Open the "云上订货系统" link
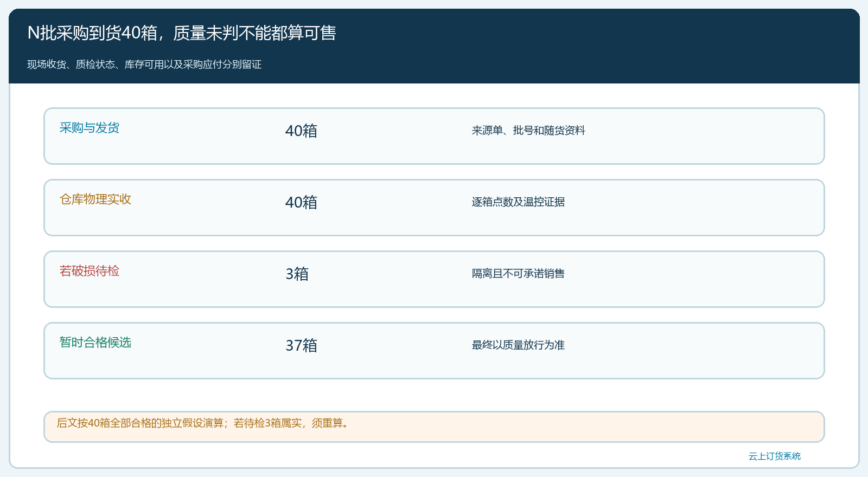The width and height of the screenshot is (868, 477). coord(775,456)
